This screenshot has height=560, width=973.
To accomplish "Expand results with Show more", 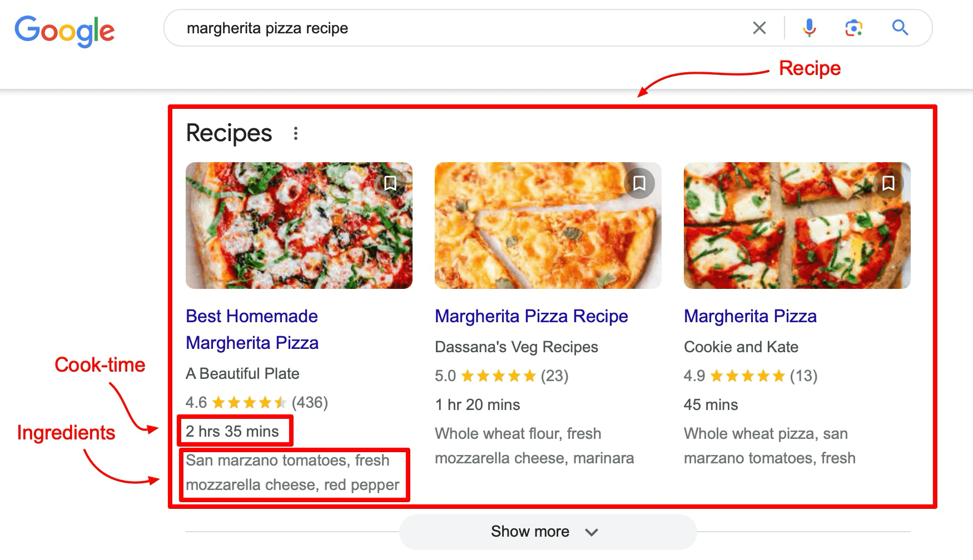I will (x=530, y=532).
